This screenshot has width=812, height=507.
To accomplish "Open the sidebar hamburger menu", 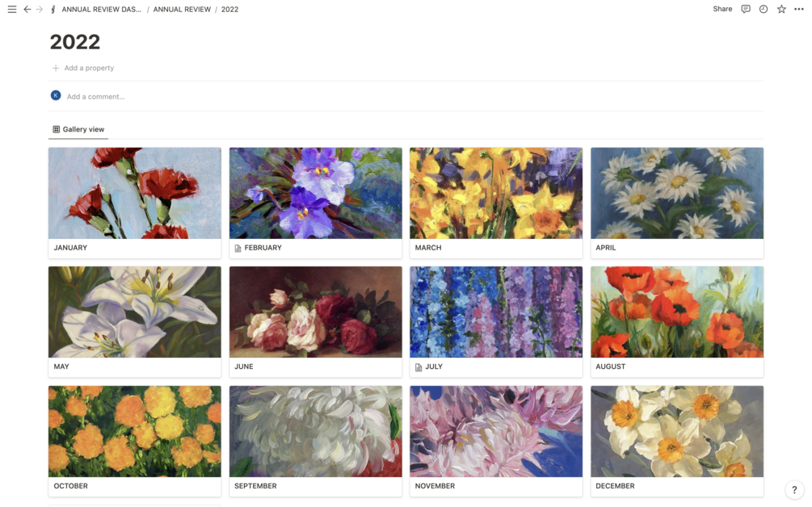I will 12,10.
